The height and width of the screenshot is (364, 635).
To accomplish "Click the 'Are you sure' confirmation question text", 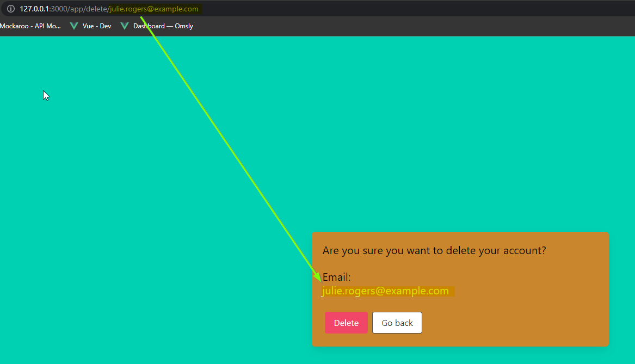I will 434,251.
